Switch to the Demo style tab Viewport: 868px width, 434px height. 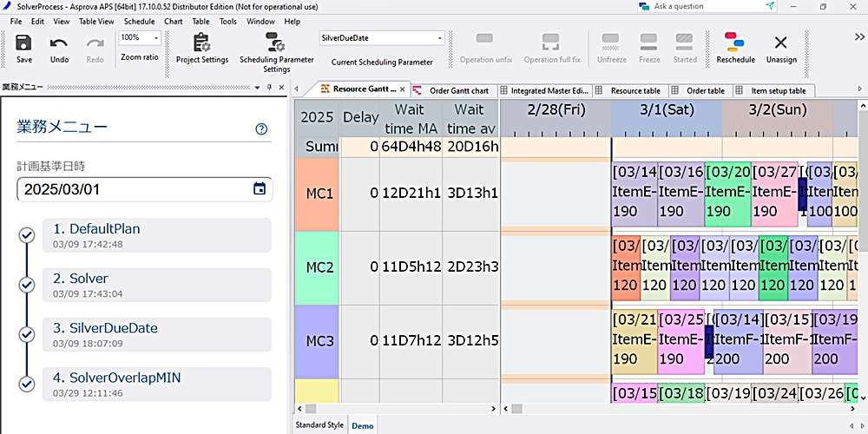pyautogui.click(x=362, y=425)
